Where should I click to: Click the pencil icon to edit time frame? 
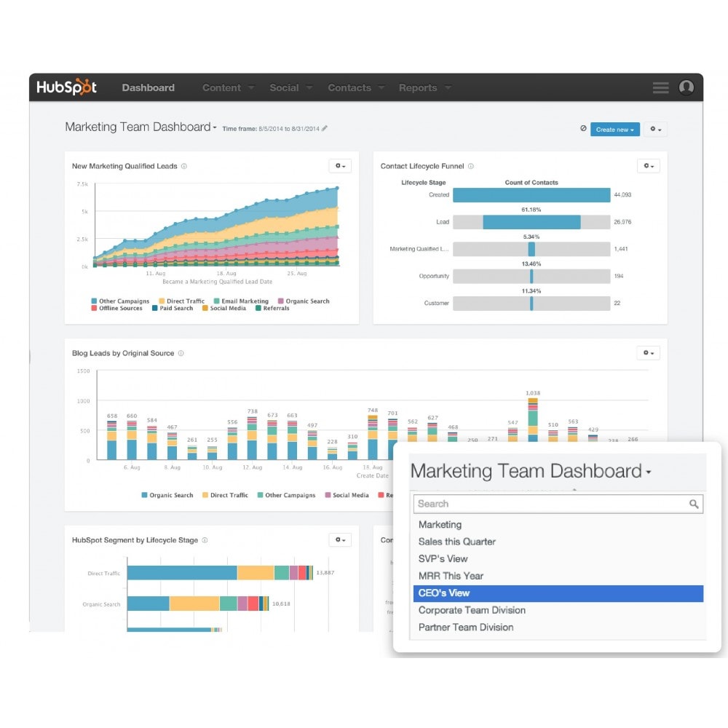pyautogui.click(x=325, y=129)
